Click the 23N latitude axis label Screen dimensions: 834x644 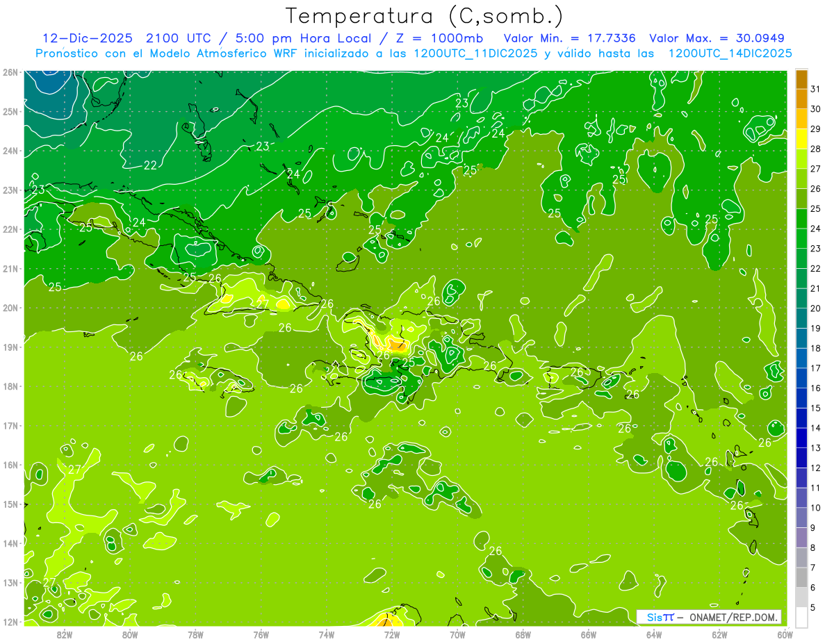[x=11, y=190]
